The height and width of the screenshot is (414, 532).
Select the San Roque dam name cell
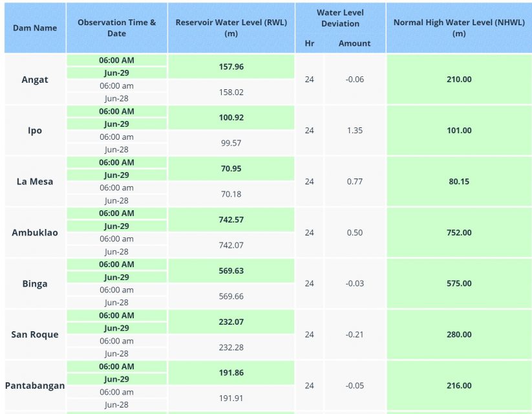coord(35,334)
